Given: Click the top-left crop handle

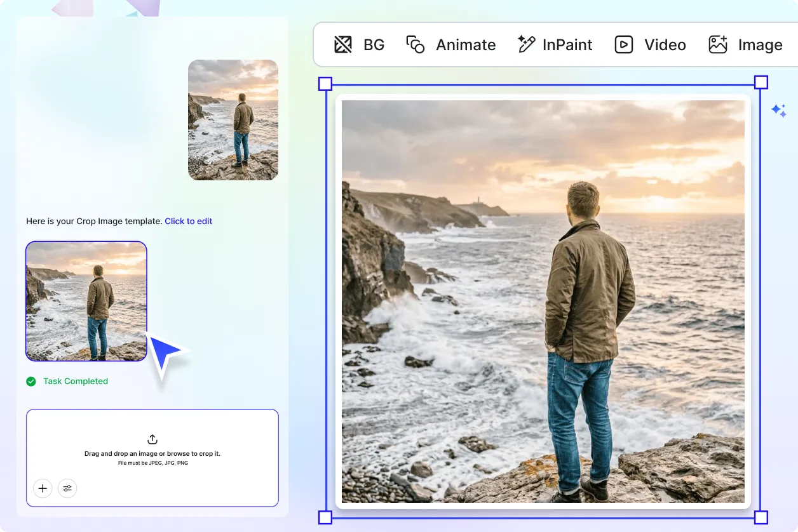Looking at the screenshot, I should pyautogui.click(x=325, y=83).
